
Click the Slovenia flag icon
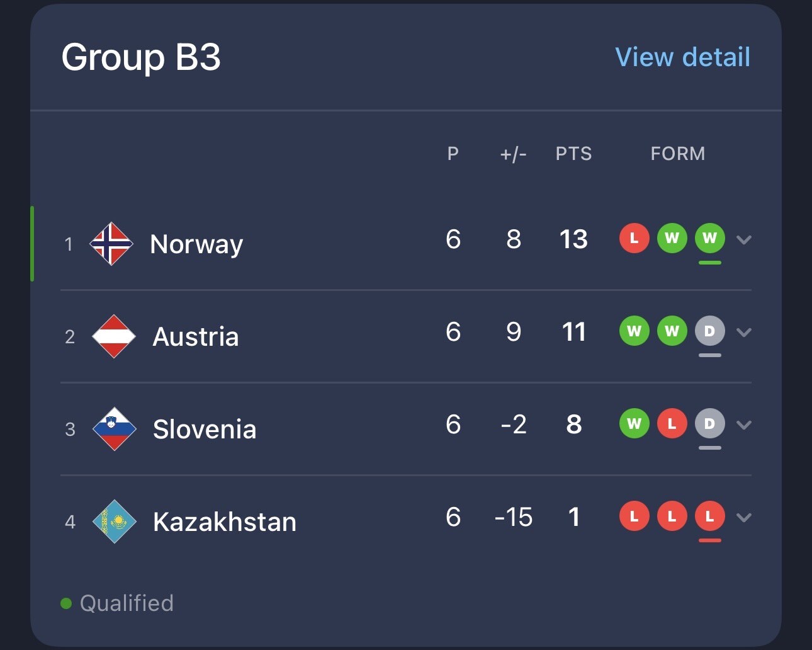click(114, 429)
